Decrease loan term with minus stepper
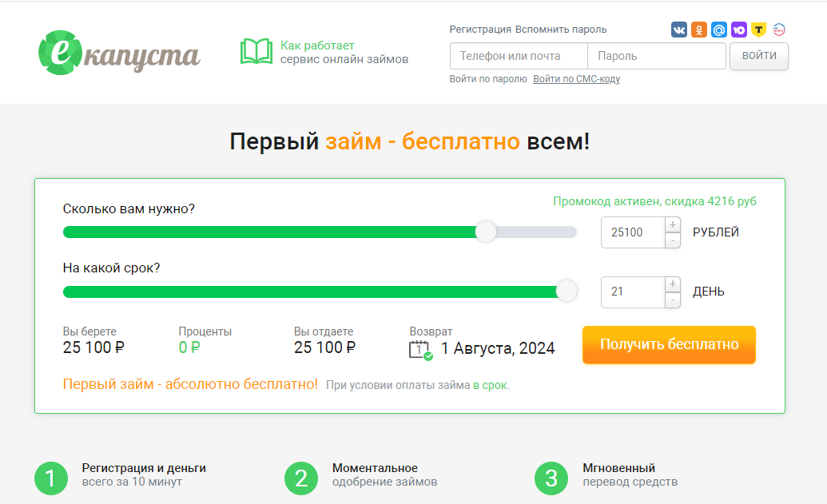The height and width of the screenshot is (504, 827). (672, 299)
